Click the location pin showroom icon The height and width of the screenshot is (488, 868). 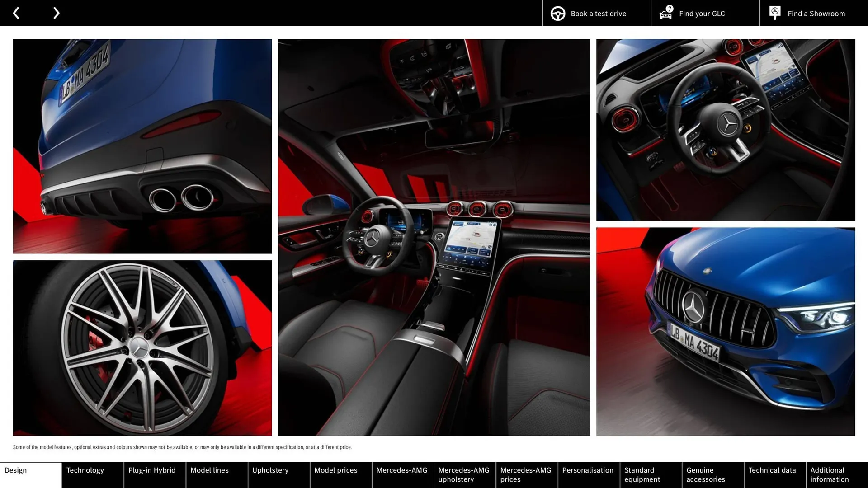(774, 12)
